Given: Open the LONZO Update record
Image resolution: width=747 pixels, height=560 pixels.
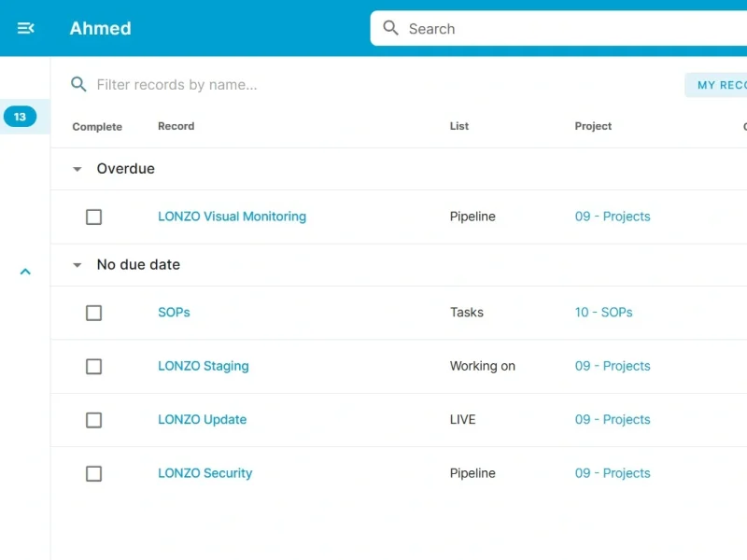Looking at the screenshot, I should coord(203,419).
